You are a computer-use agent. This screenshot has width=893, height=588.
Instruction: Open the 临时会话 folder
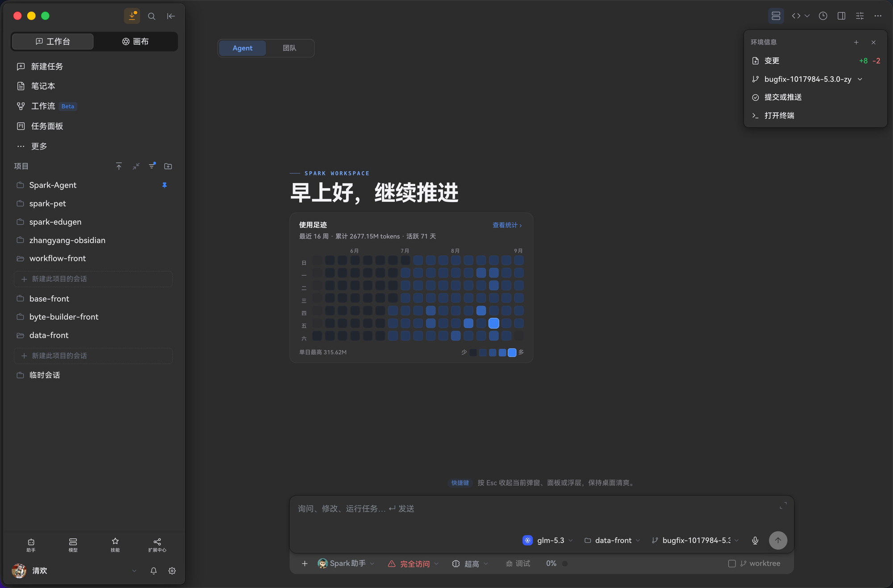coord(93,375)
